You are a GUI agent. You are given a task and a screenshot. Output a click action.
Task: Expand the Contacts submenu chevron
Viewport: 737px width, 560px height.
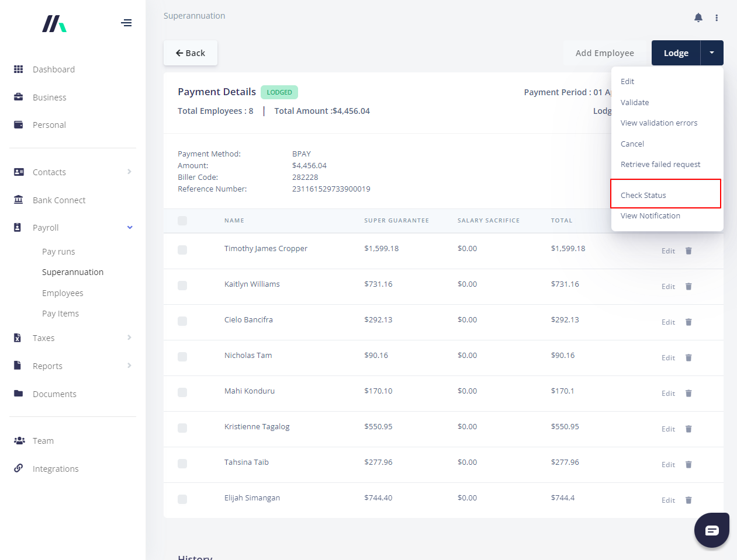(129, 172)
